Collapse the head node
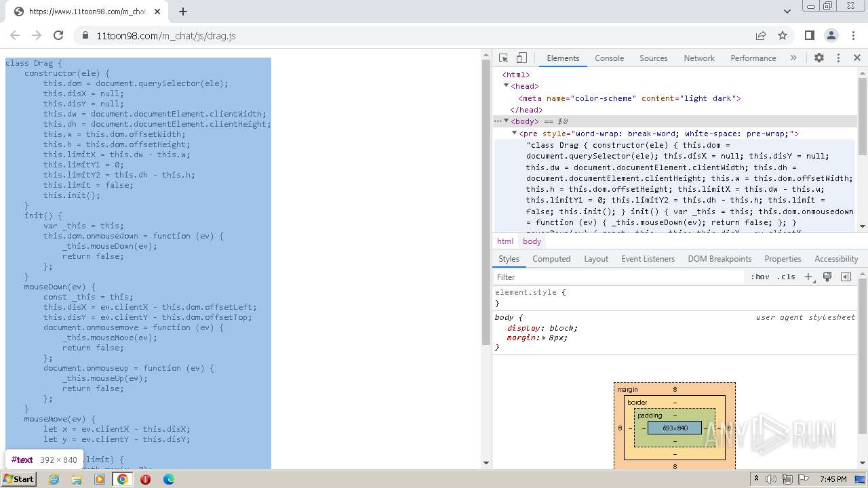The height and width of the screenshot is (488, 868). point(506,86)
